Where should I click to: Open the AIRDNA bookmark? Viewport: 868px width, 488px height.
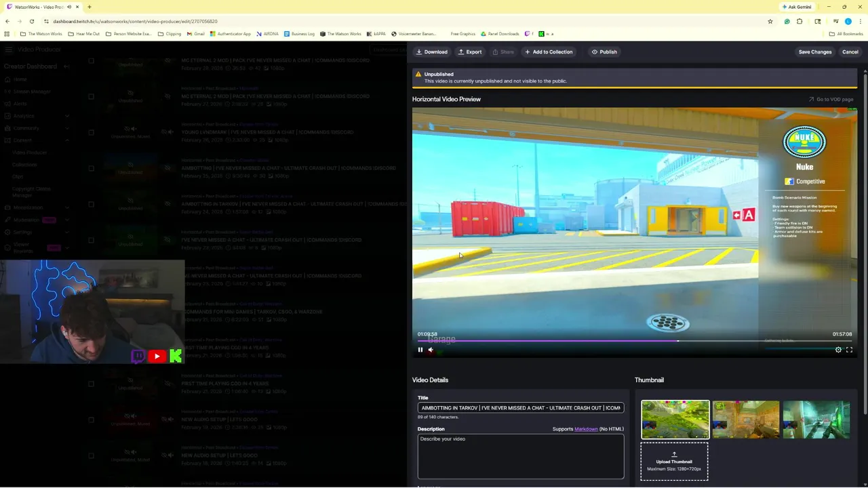(267, 34)
